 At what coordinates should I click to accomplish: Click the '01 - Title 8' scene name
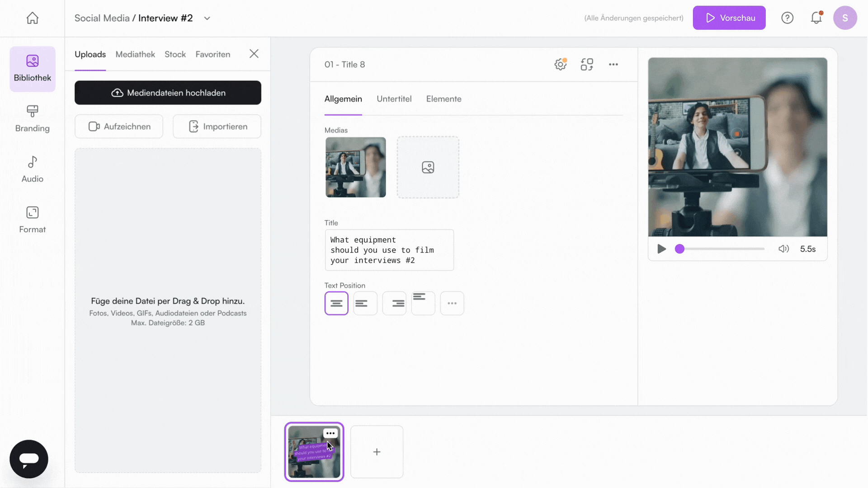click(x=344, y=65)
